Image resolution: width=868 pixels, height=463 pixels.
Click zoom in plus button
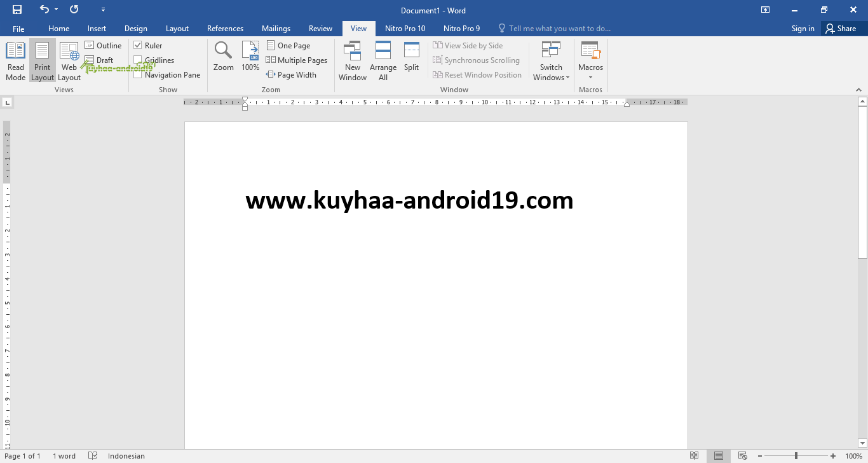(833, 456)
